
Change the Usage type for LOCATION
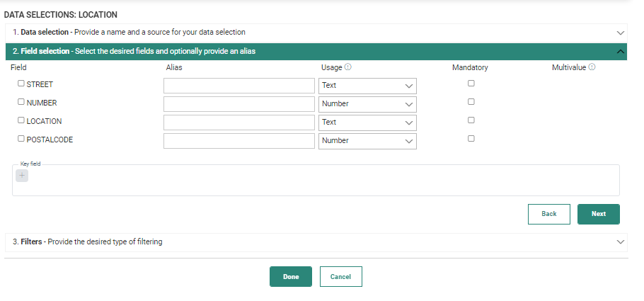367,123
